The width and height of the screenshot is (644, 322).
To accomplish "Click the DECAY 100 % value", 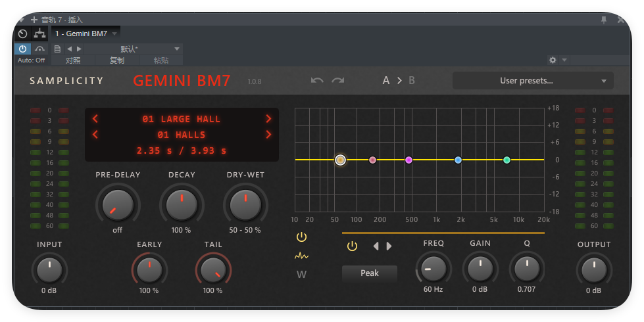I will pos(181,230).
